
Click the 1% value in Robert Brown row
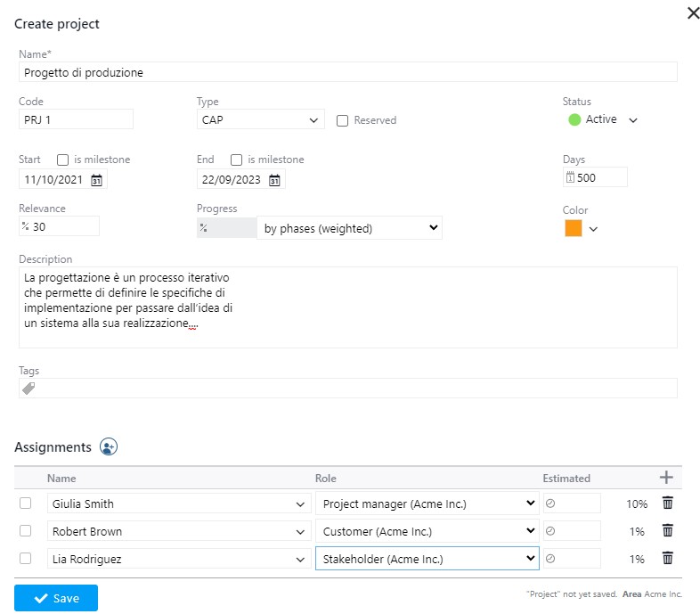point(637,532)
